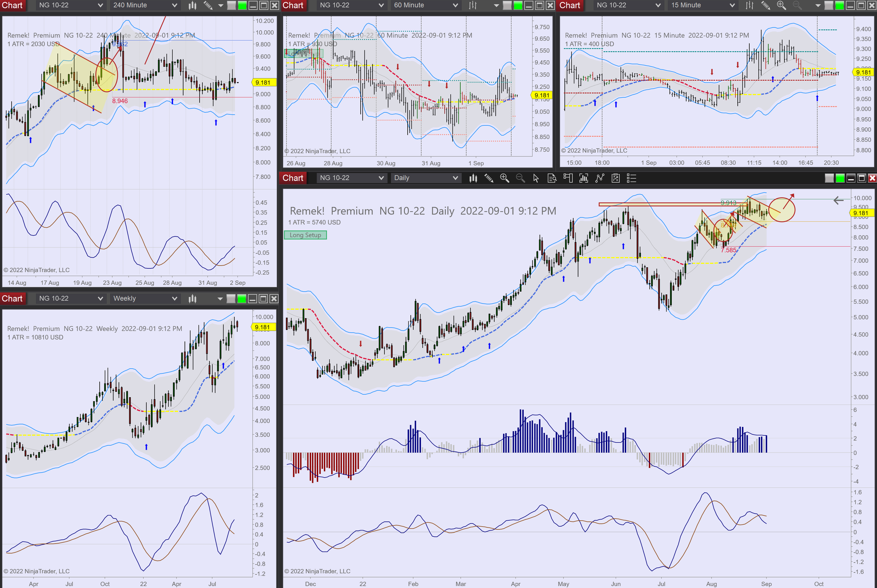Click 9.181 price marker on Weekly chart axis
Viewport: 877px width, 588px height.
pos(263,327)
